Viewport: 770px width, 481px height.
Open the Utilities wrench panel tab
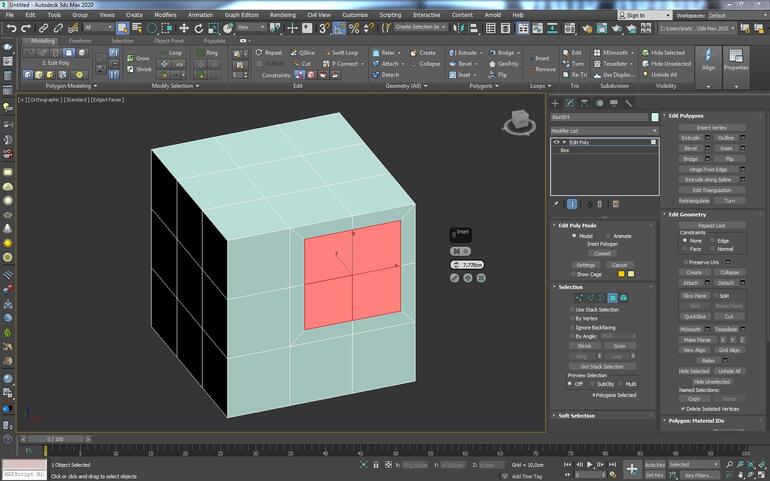pos(628,103)
